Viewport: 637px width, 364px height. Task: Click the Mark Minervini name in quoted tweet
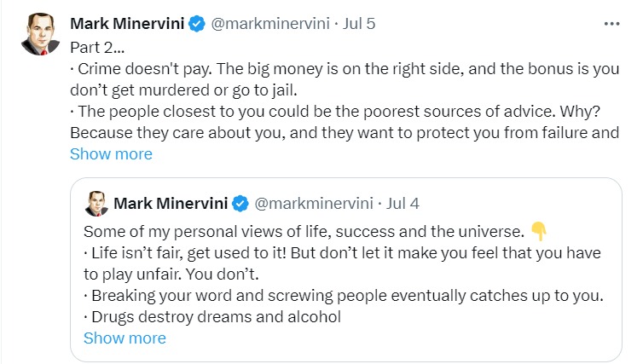click(171, 203)
